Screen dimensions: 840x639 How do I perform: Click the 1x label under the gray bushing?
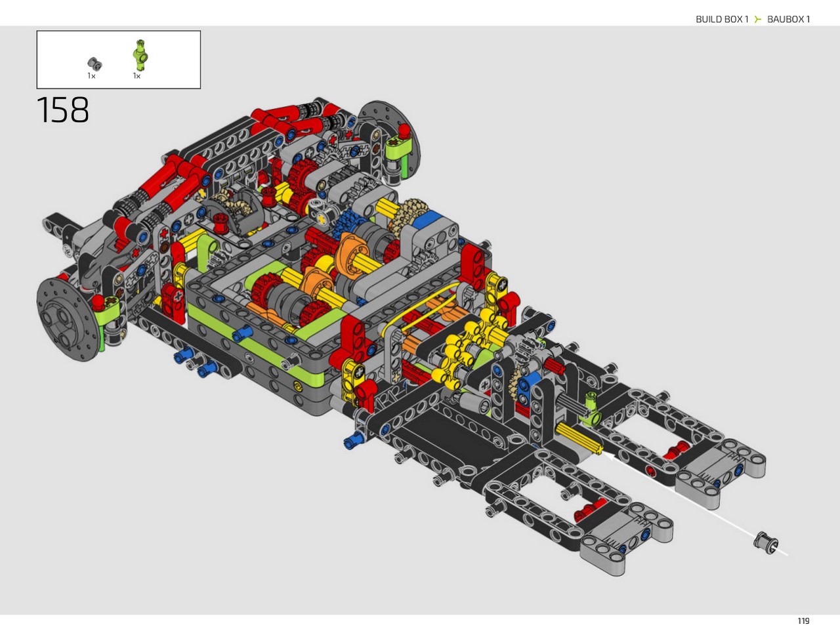(91, 76)
